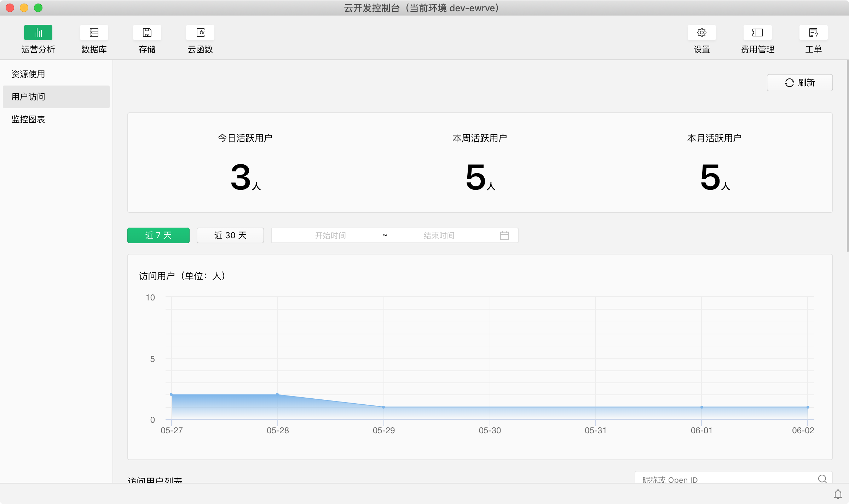Screen dimensions: 849x504
Task: Open the 存储 storage icon
Action: point(147,33)
